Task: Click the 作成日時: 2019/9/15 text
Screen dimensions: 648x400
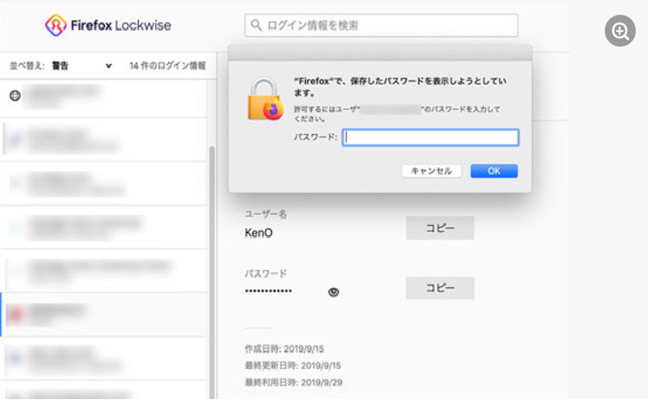Action: 284,349
